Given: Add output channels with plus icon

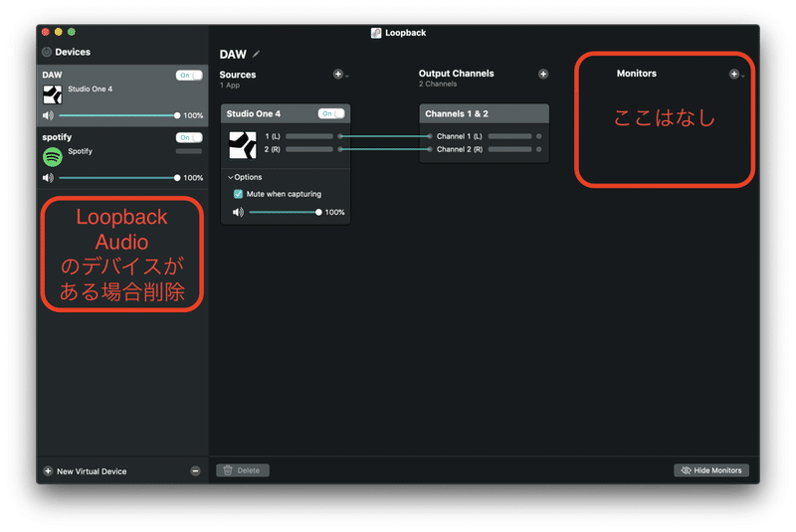Looking at the screenshot, I should (543, 74).
